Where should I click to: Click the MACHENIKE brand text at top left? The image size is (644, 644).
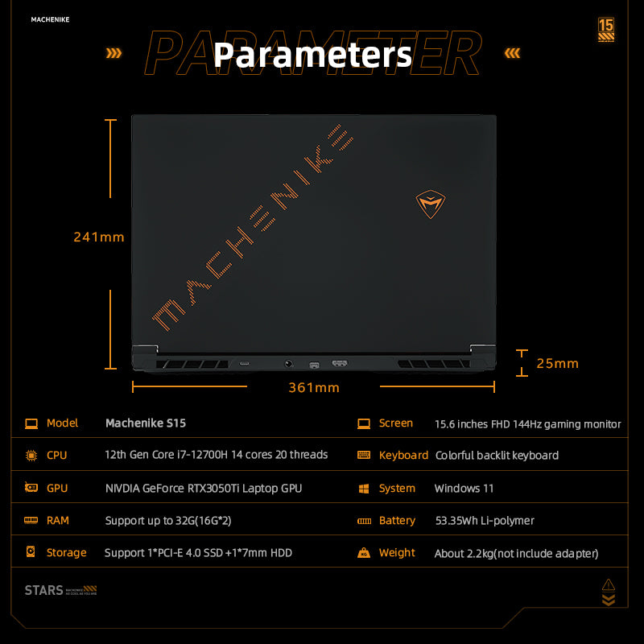pos(50,19)
